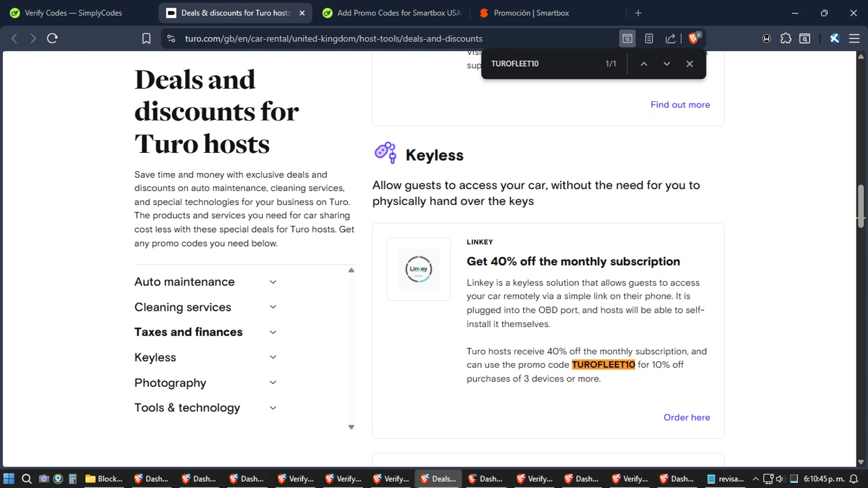868x488 pixels.
Task: Expand the Tools & technology list
Action: coord(273,408)
